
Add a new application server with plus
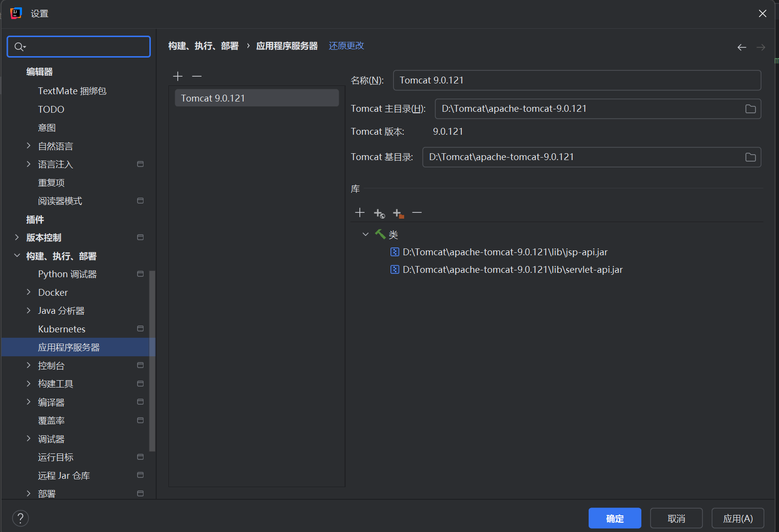click(x=178, y=76)
